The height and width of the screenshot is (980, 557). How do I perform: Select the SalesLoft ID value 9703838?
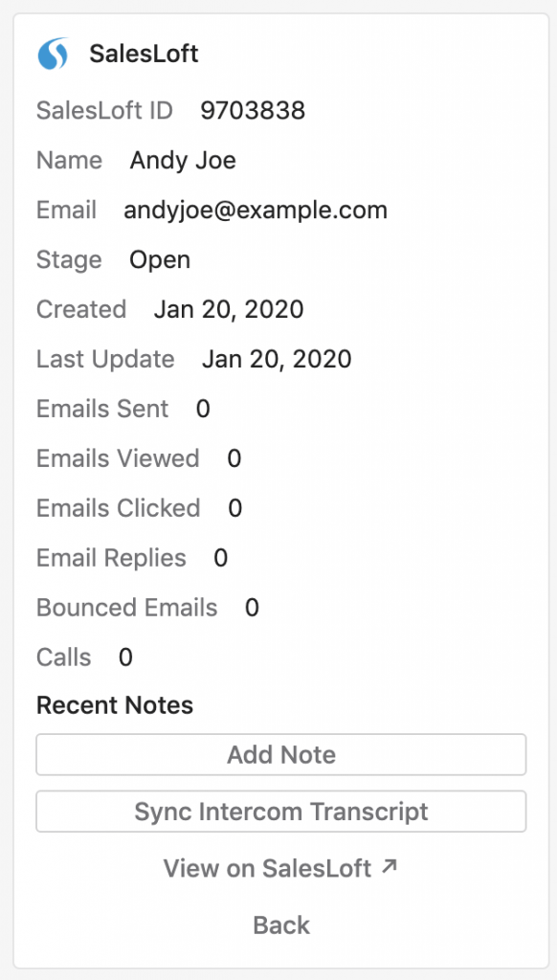pyautogui.click(x=253, y=111)
